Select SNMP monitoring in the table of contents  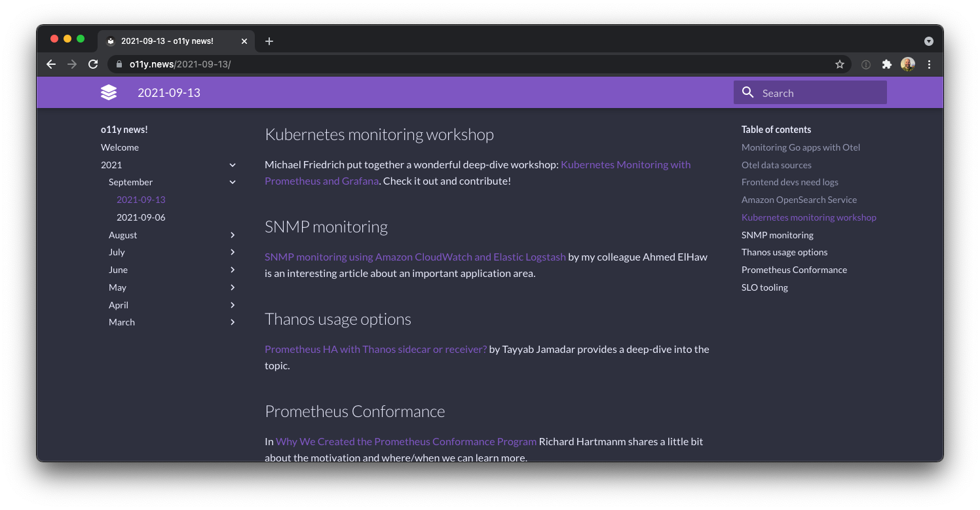[778, 234]
